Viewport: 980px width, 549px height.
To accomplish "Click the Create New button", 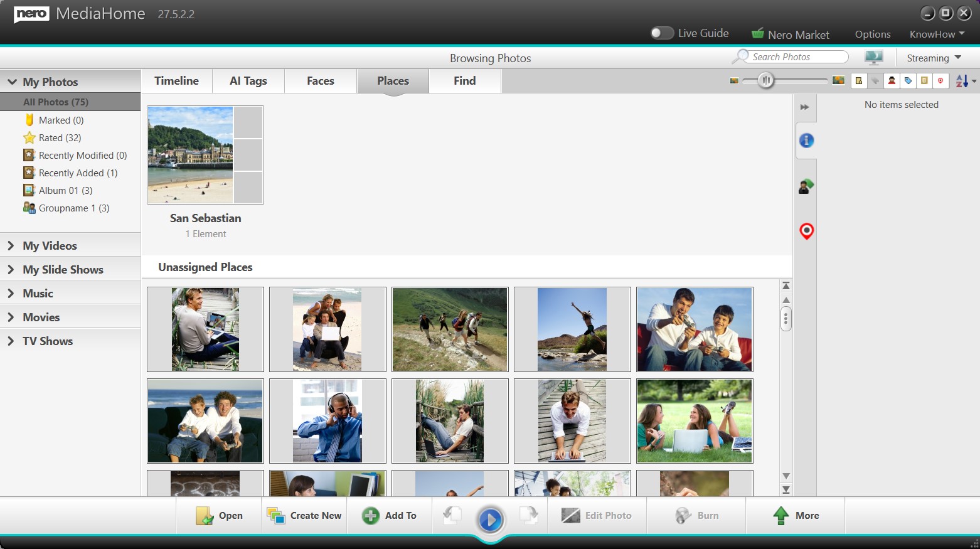I will point(304,516).
